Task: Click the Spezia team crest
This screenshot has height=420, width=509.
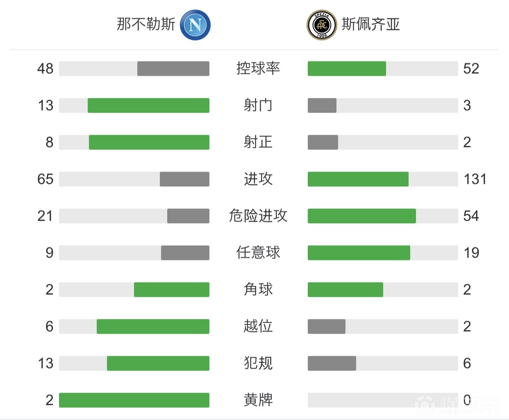Action: 322,25
